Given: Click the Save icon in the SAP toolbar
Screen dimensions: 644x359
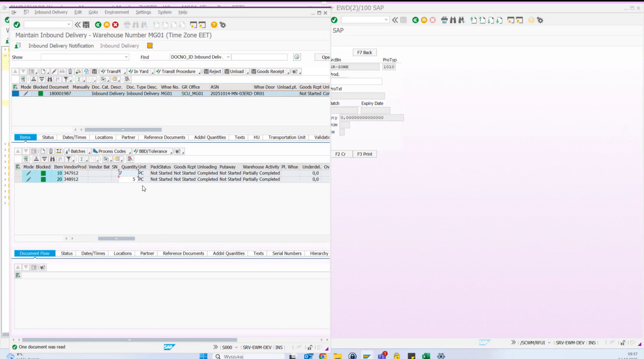Looking at the screenshot, I should 86,24.
